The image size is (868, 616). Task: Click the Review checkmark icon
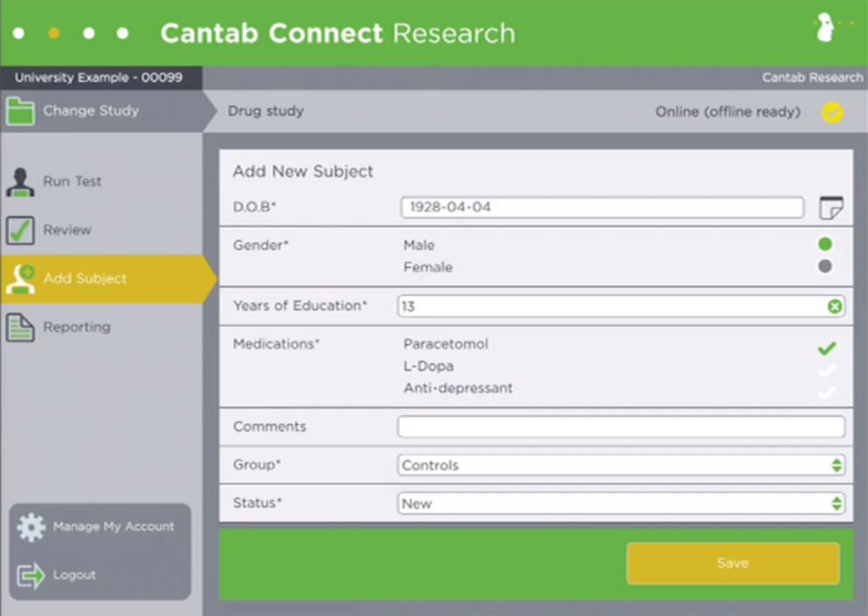coord(20,230)
